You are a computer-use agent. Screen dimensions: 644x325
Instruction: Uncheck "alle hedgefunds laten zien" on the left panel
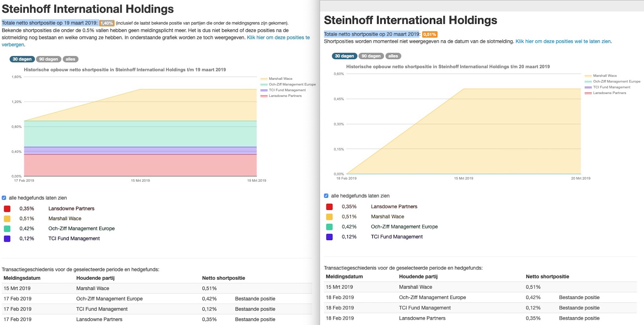tap(4, 197)
